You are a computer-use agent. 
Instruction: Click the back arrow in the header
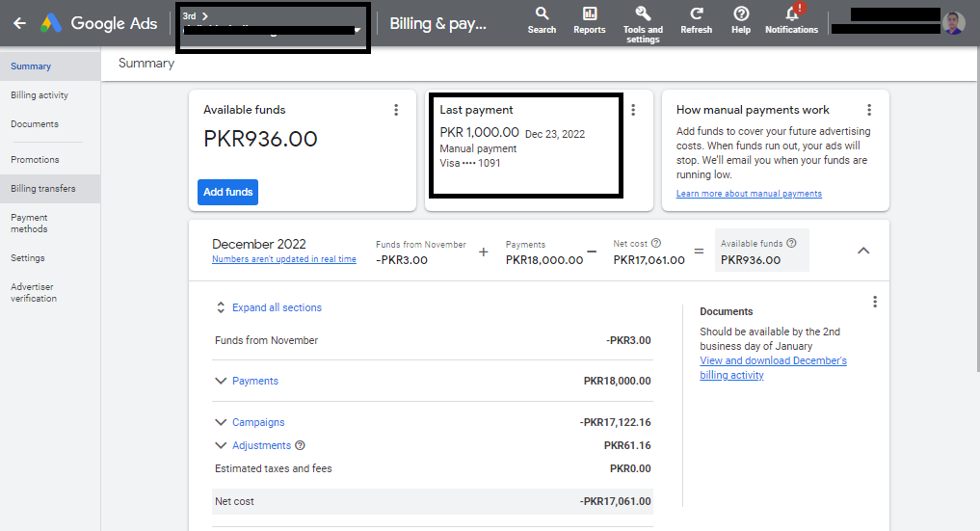19,23
